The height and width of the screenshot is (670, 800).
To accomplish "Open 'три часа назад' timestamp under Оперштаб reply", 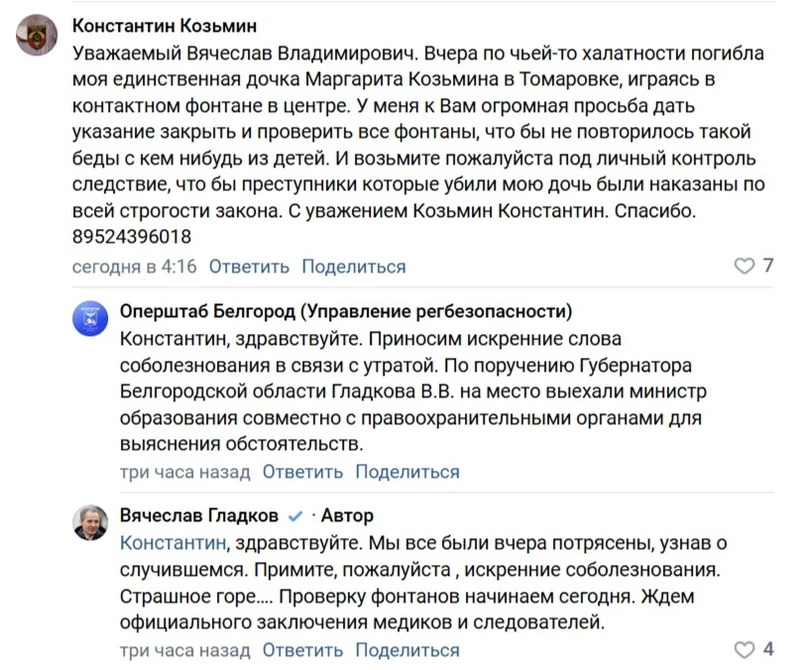I will 185,472.
